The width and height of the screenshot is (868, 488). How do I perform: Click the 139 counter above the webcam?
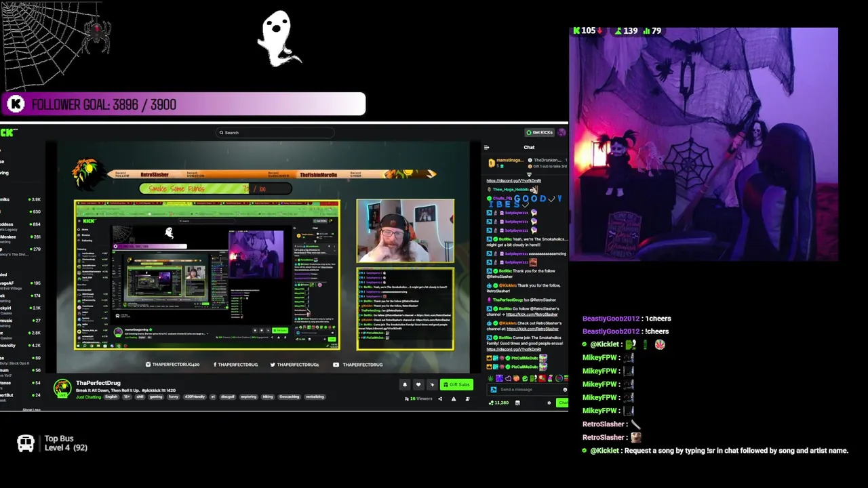pyautogui.click(x=626, y=30)
